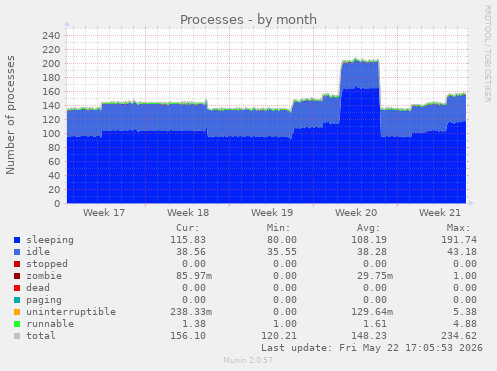This screenshot has width=497, height=371.
Task: Click idle average value 38.28
Action: coord(372,252)
